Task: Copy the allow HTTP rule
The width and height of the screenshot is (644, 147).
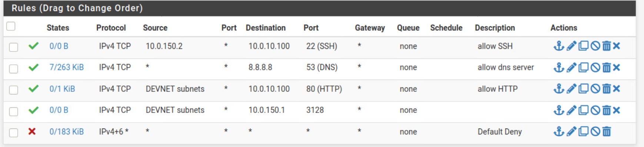Action: [x=583, y=88]
